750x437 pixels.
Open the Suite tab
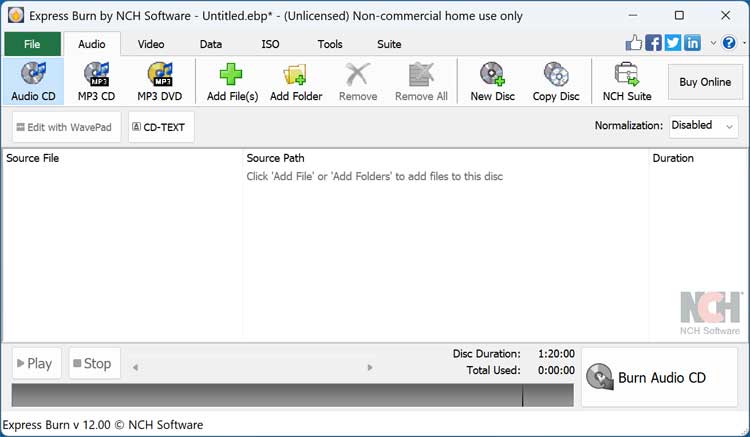(389, 44)
